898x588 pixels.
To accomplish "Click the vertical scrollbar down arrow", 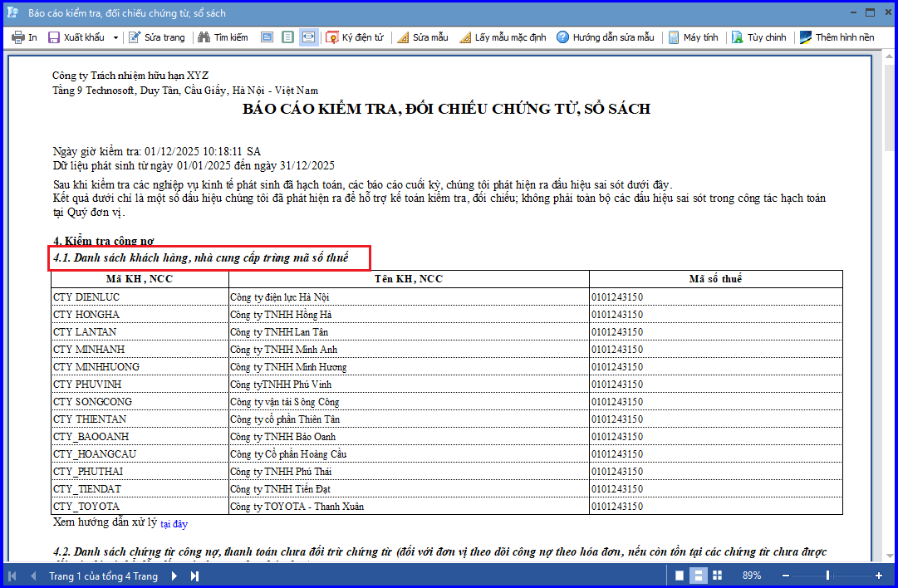I will click(890, 556).
